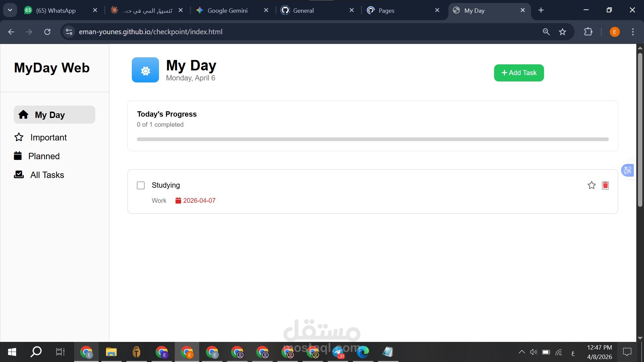Open the tab search dropdown arrow
Screen dimensions: 644x362
tap(10, 10)
